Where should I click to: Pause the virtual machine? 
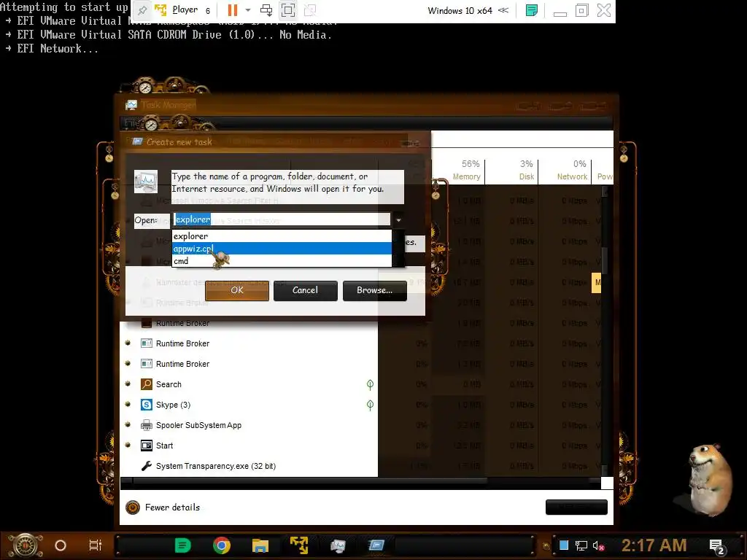(233, 10)
